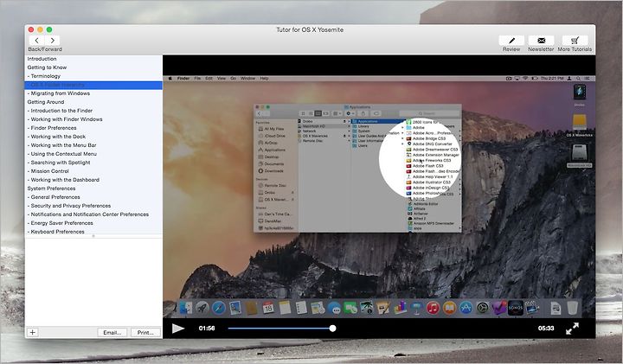The width and height of the screenshot is (623, 364).
Task: Click the tutorial video frame
Action: coord(379,196)
